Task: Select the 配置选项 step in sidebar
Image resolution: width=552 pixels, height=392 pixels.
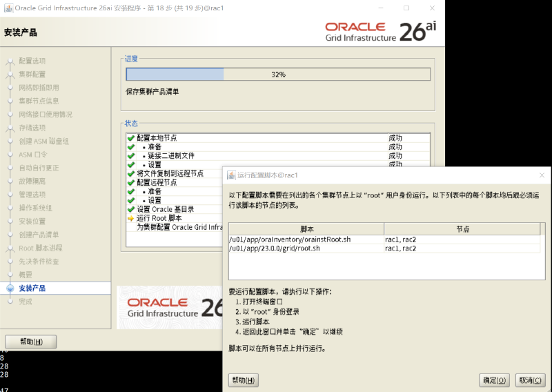Action: 32,61
